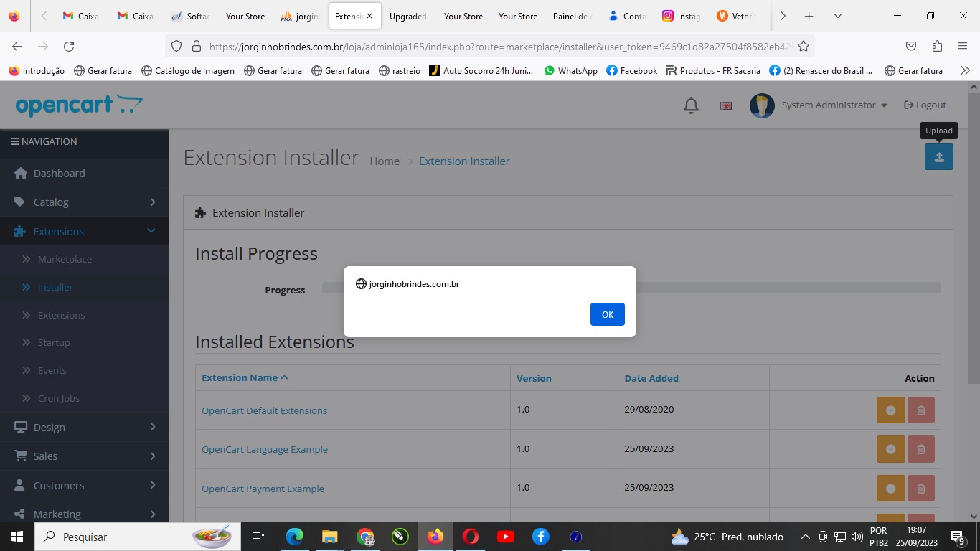Delete OpenCart Payment Example with the trash button
Viewport: 980px width, 551px height.
click(921, 489)
